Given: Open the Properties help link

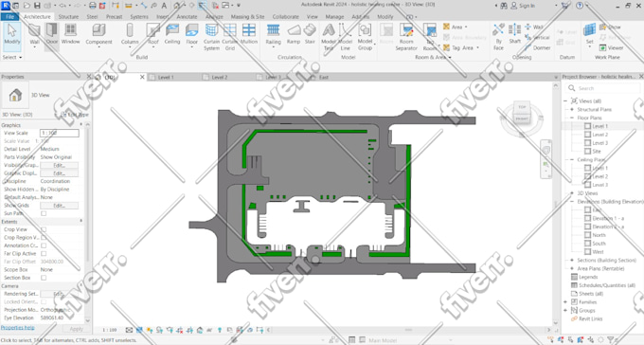Looking at the screenshot, I should pyautogui.click(x=17, y=328).
